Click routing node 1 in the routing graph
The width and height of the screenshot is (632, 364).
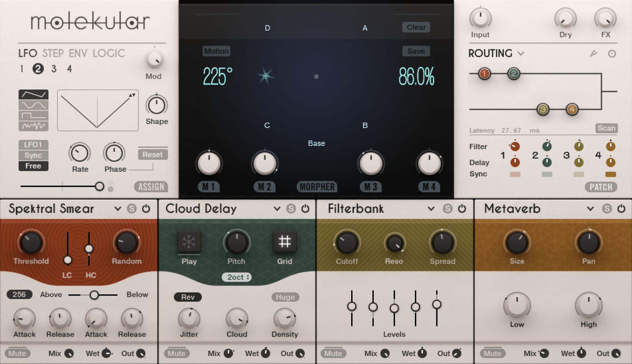[484, 73]
